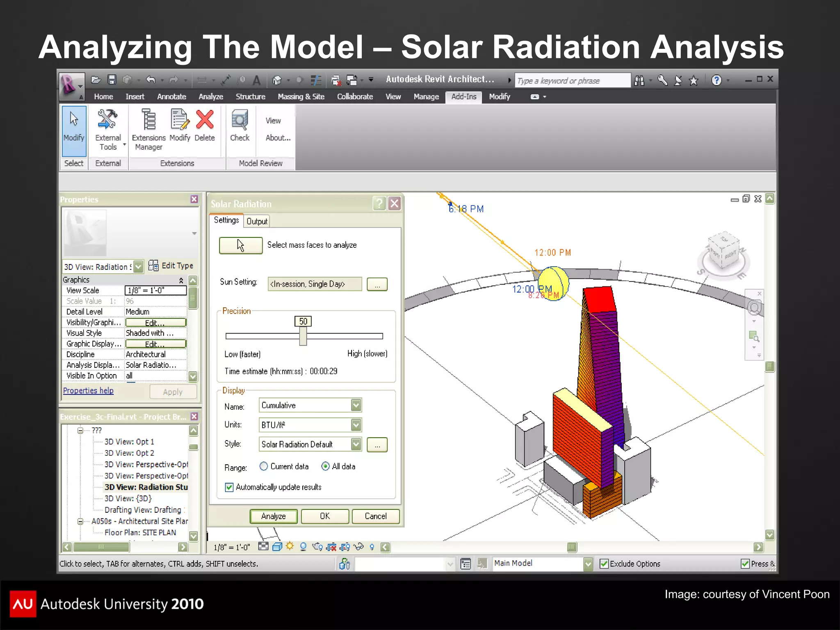Image resolution: width=840 pixels, height=630 pixels.
Task: Click the Open folder icon in quick access toolbar
Action: coord(96,80)
